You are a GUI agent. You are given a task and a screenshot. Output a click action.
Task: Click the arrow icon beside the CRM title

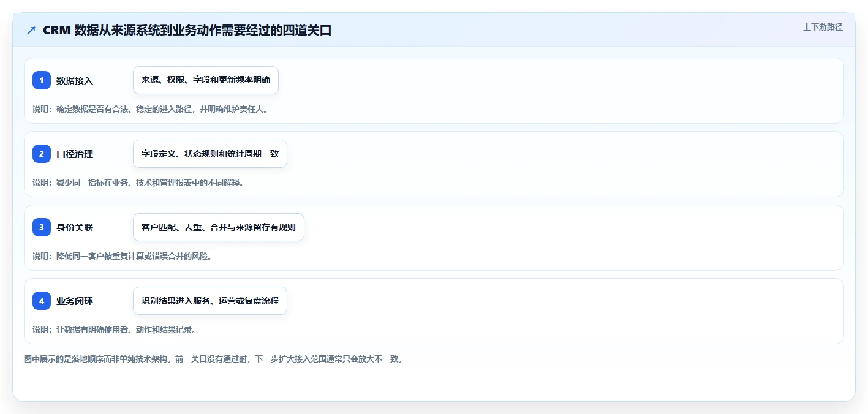coord(31,30)
